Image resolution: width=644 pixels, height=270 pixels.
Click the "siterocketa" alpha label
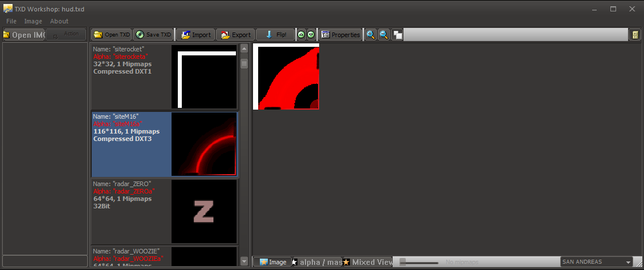pyautogui.click(x=120, y=57)
